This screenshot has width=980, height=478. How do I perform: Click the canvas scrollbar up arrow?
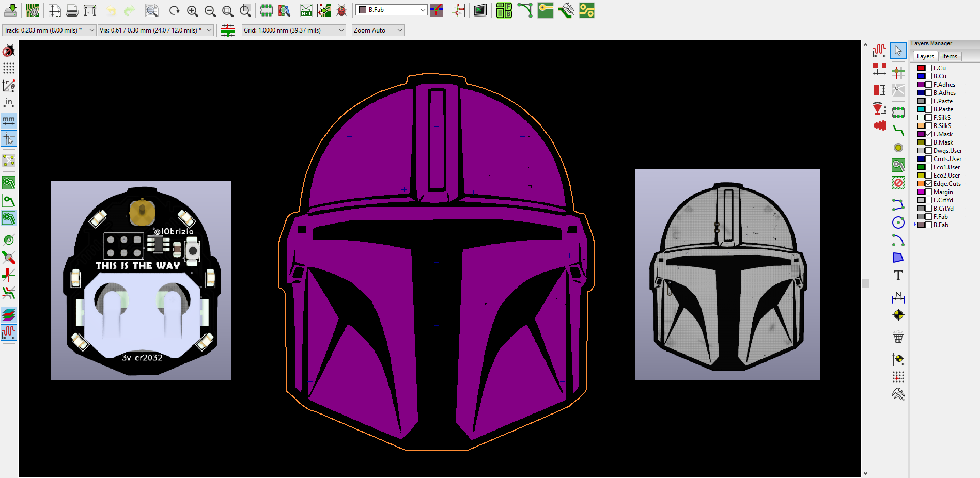coord(865,45)
